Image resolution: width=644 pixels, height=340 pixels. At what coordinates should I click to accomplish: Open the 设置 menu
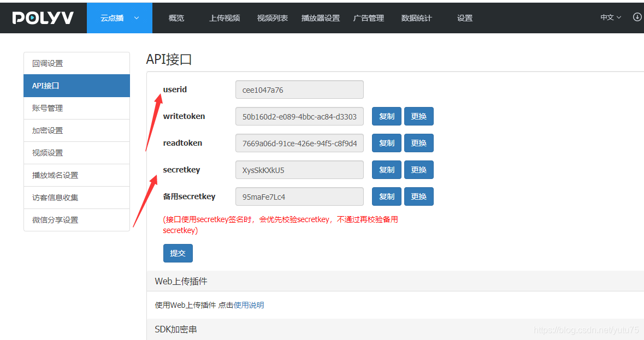(464, 17)
